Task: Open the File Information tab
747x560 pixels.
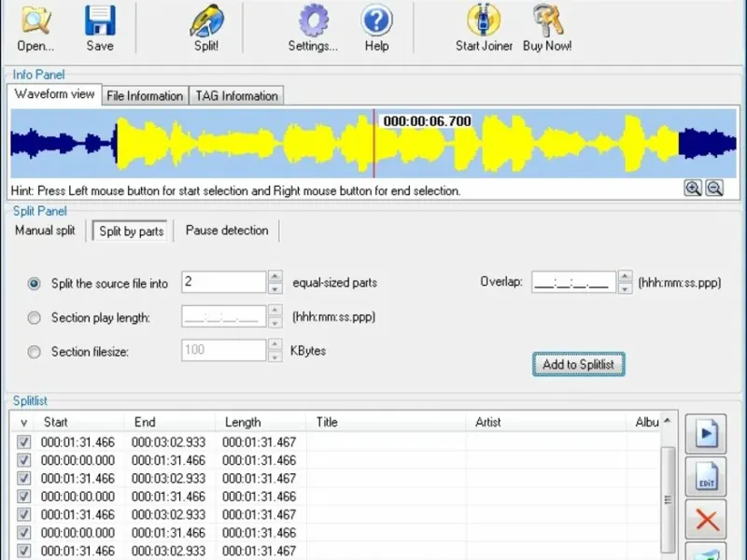Action: tap(145, 96)
